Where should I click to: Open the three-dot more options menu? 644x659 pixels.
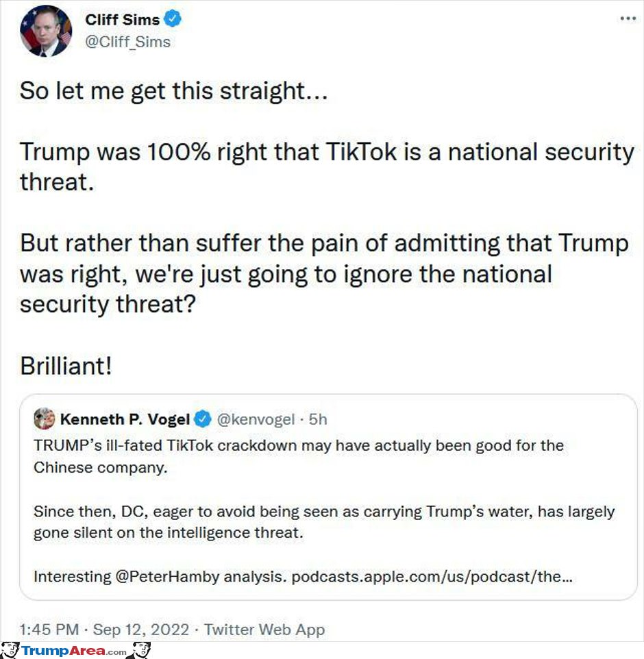(628, 18)
